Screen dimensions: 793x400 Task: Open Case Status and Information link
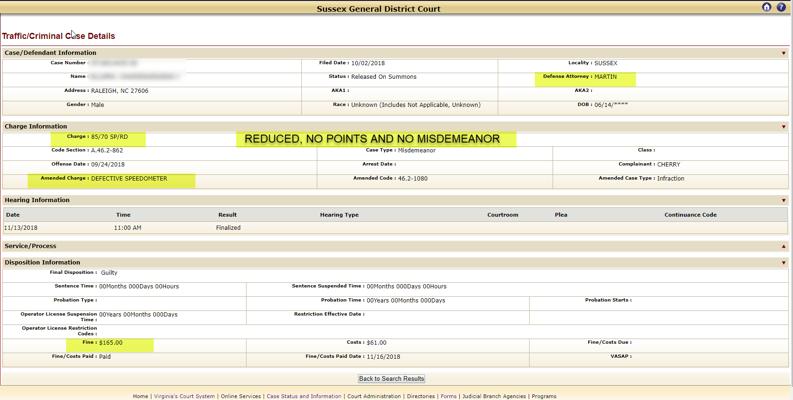304,396
